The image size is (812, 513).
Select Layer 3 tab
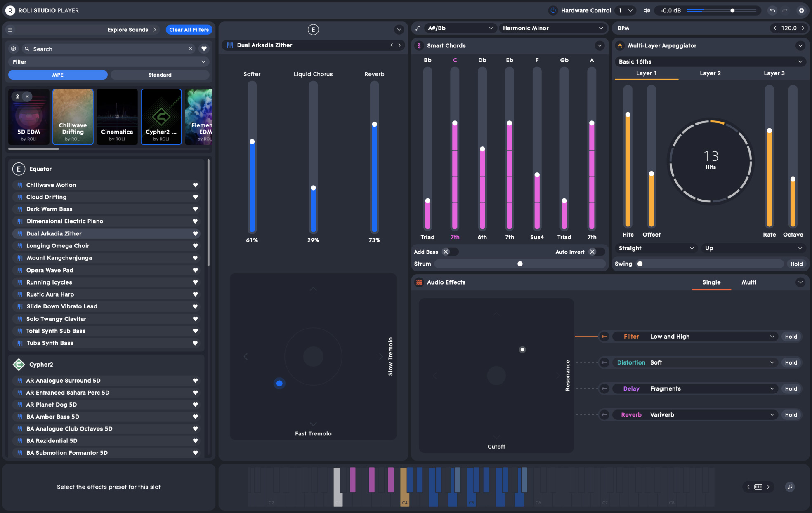[774, 73]
